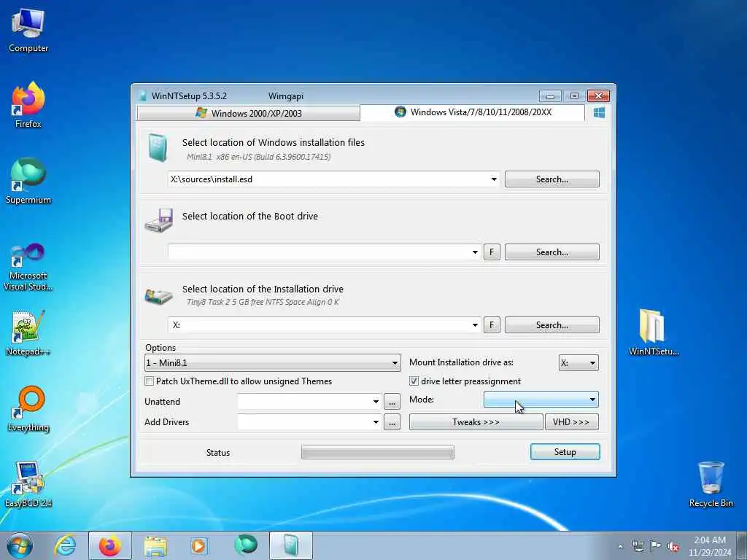
Task: Open the Recycle Bin
Action: pos(711,484)
